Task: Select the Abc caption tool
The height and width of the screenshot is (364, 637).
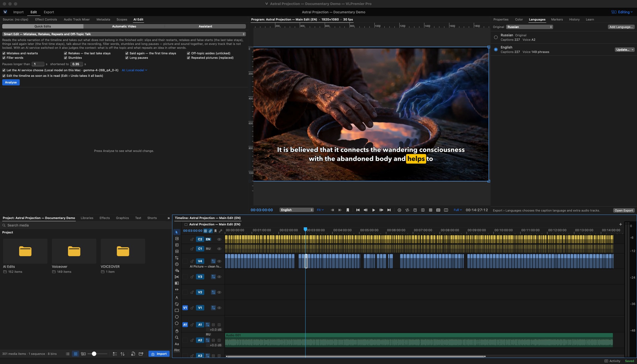Action: [x=177, y=350]
